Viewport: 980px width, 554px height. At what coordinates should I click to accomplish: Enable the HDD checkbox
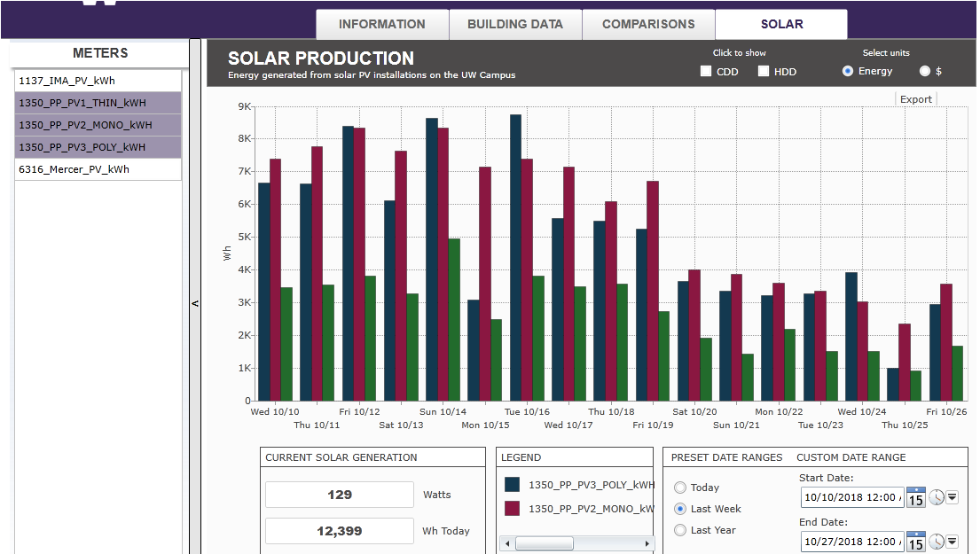[764, 72]
